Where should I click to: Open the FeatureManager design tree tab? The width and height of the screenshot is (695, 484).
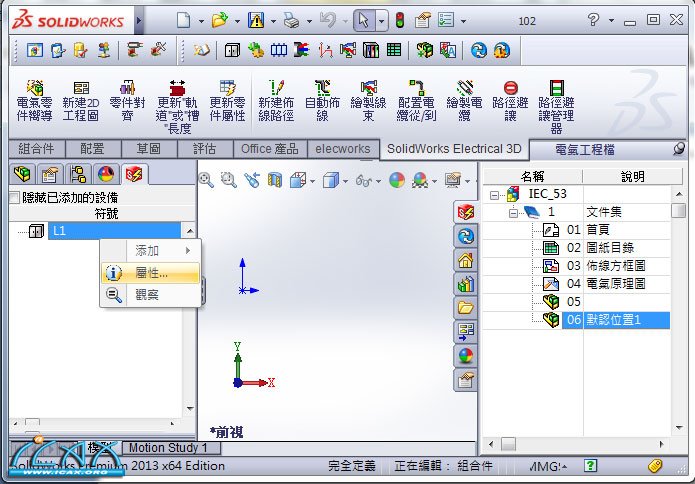(x=22, y=174)
